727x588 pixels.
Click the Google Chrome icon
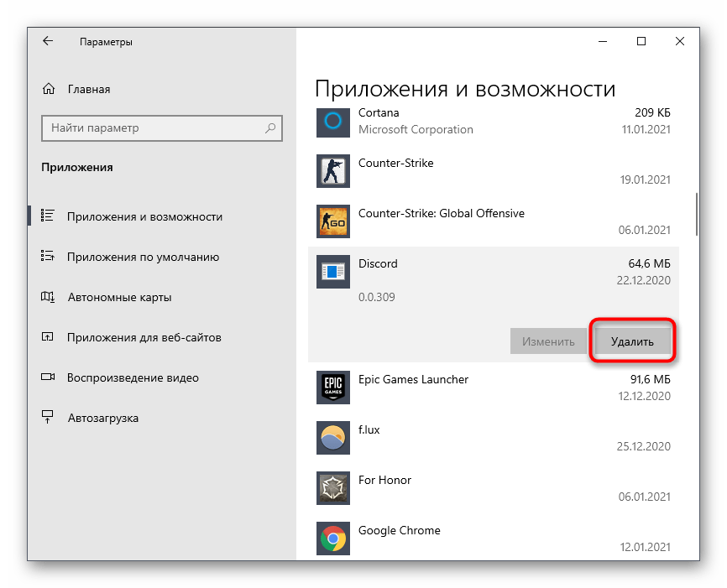[x=332, y=539]
